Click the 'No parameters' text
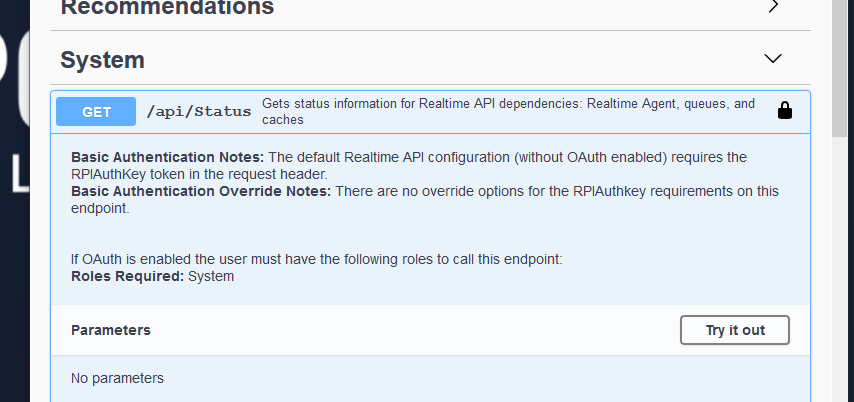 point(117,379)
